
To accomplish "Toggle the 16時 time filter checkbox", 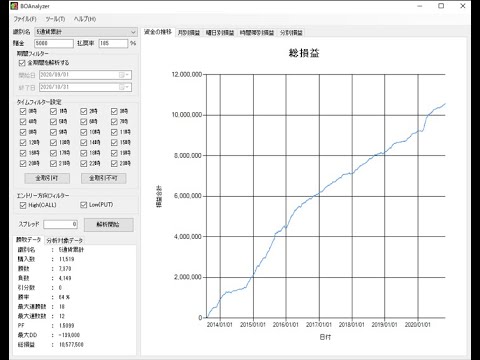I will (23, 153).
